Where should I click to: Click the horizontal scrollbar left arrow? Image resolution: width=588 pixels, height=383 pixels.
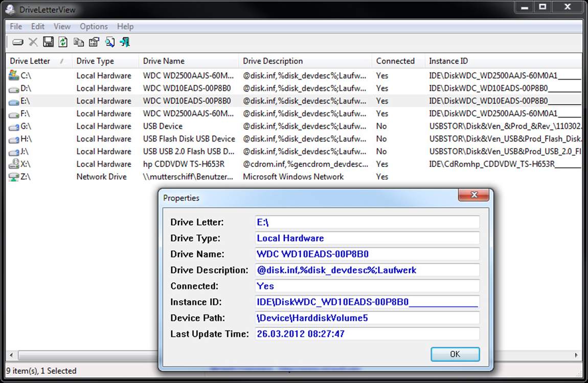(x=11, y=355)
